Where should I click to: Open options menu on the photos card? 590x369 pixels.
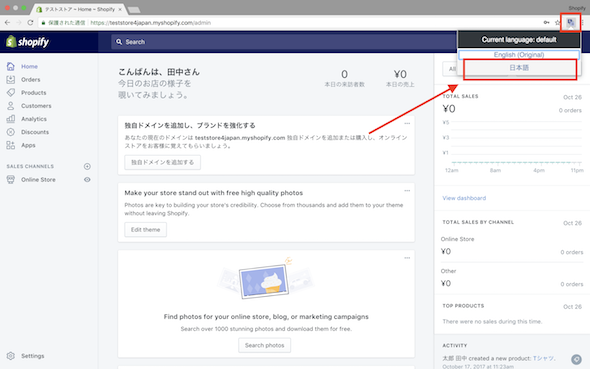tap(407, 258)
